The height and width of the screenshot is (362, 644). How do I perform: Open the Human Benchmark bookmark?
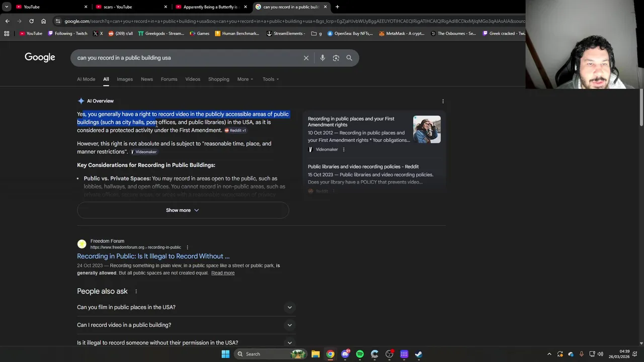click(x=237, y=34)
